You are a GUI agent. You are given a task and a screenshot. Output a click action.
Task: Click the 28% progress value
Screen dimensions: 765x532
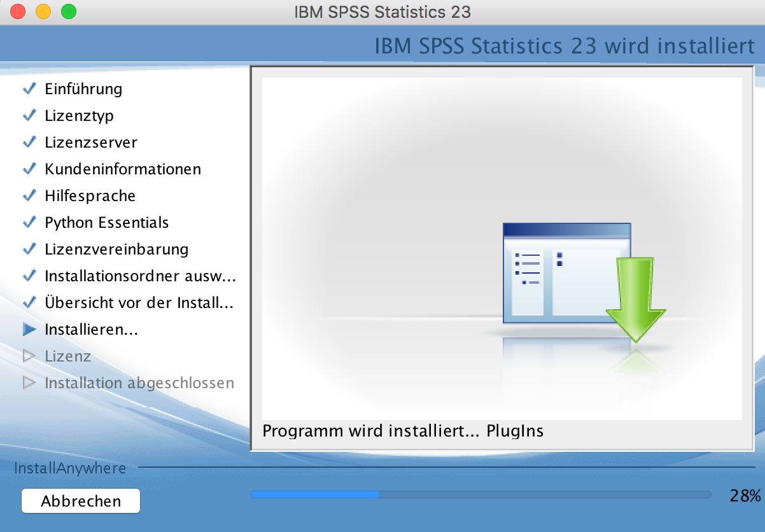tap(745, 496)
